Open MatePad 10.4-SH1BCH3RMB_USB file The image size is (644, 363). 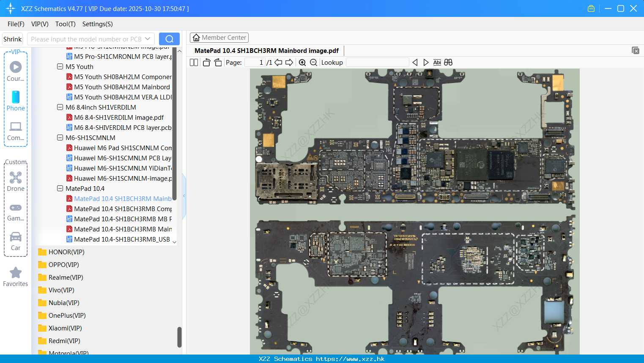click(118, 239)
